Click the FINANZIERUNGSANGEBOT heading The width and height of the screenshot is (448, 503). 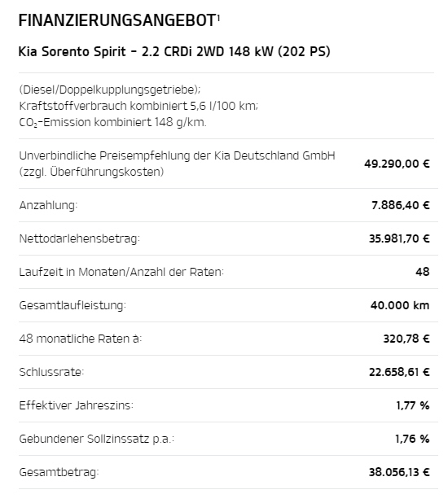click(x=117, y=20)
